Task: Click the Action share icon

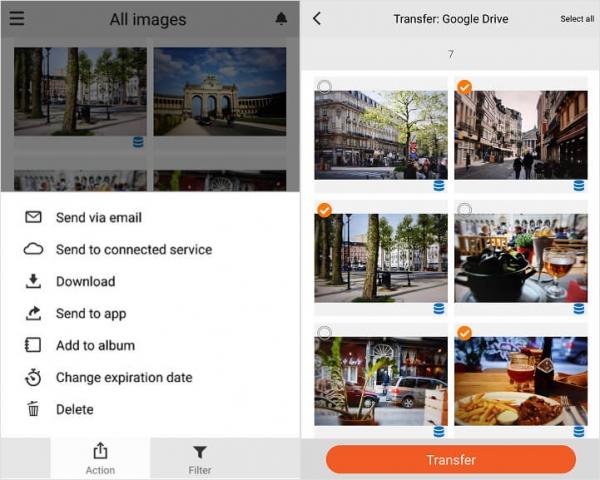Action: click(x=100, y=451)
